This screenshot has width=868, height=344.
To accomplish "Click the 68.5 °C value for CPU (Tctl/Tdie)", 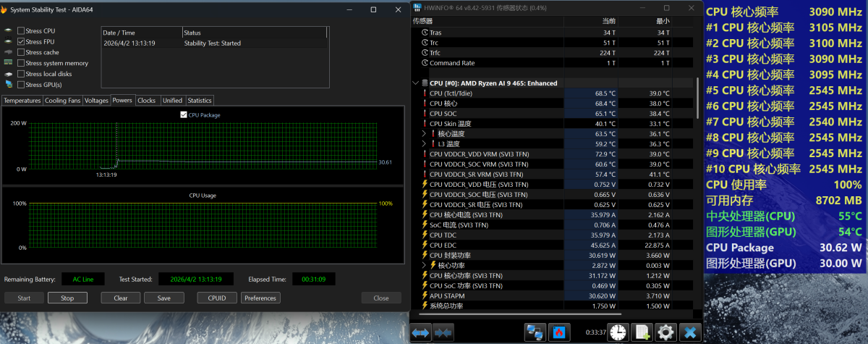I will pos(605,93).
